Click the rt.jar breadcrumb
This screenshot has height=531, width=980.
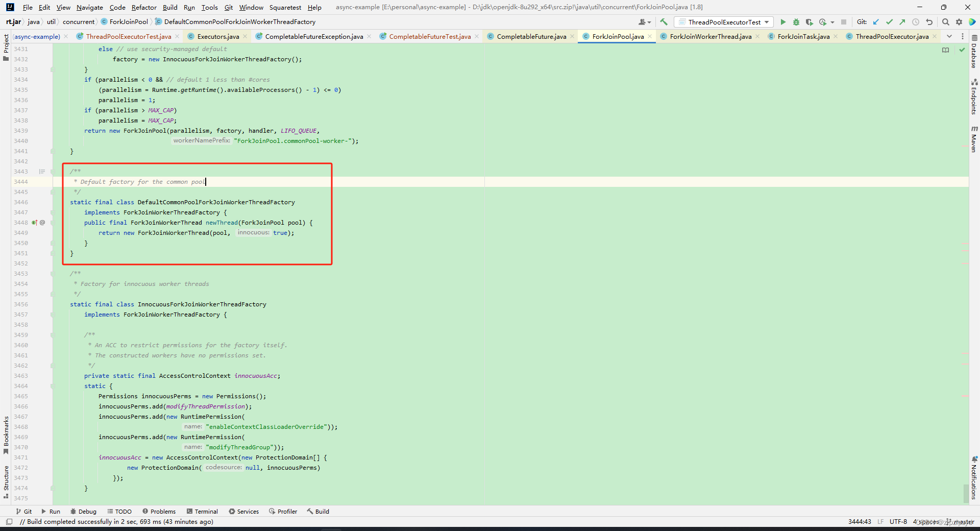[13, 22]
